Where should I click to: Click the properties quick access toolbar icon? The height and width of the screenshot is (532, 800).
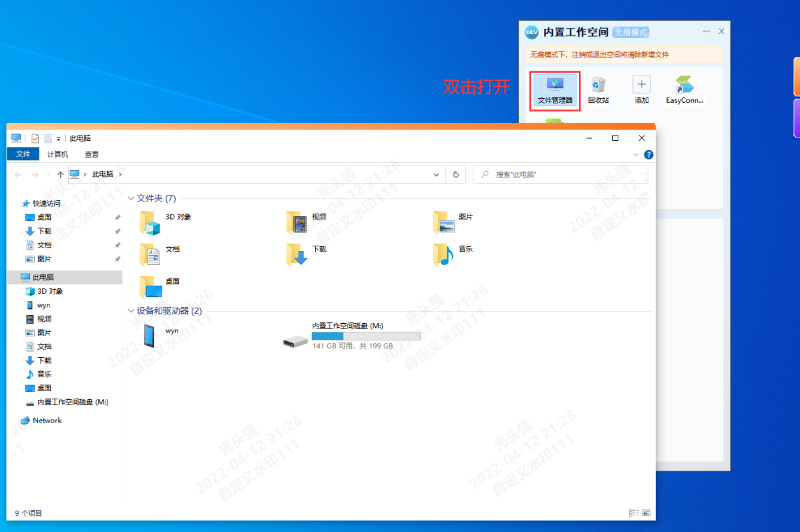click(x=35, y=138)
